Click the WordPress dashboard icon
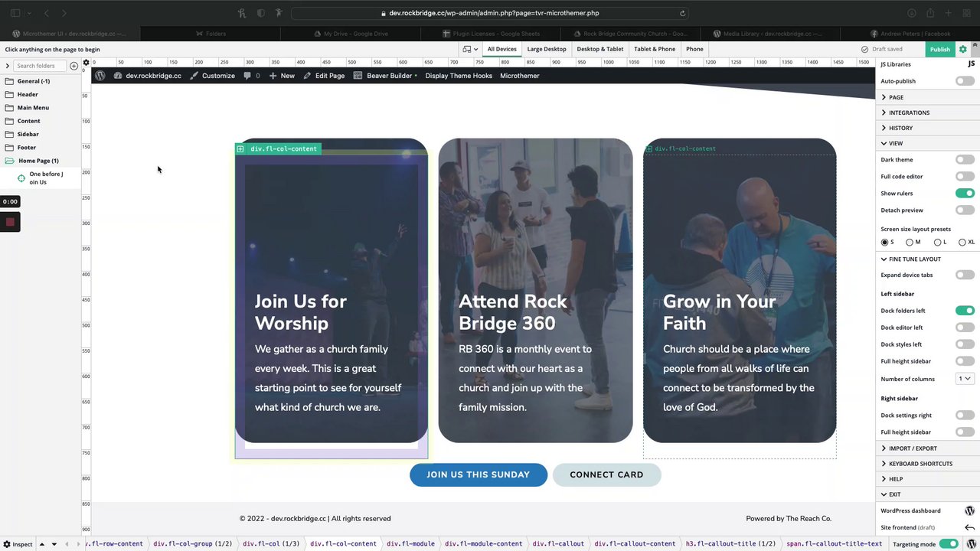 pyautogui.click(x=969, y=510)
